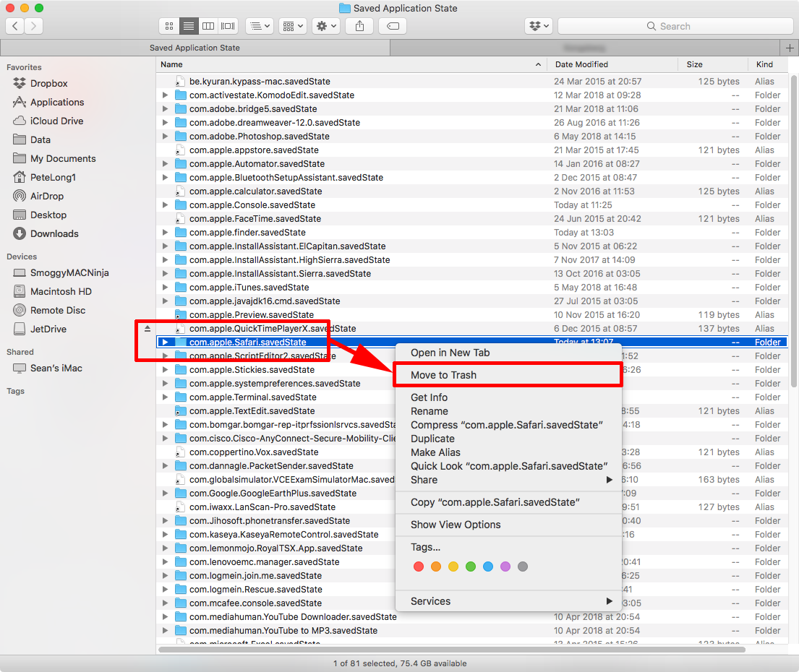Expand com.apple.Automator.savedState folder
Viewport: 799px width, 672px height.
[x=165, y=164]
